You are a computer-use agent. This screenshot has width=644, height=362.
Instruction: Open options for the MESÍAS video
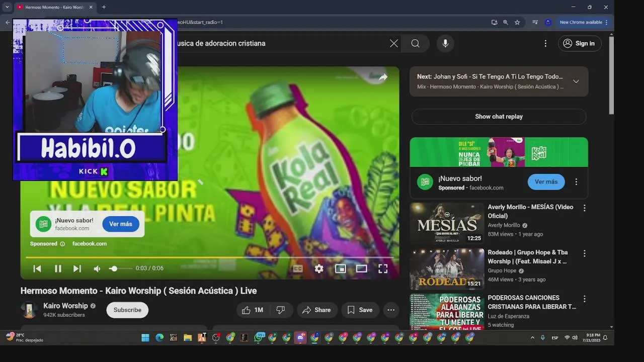[585, 208]
